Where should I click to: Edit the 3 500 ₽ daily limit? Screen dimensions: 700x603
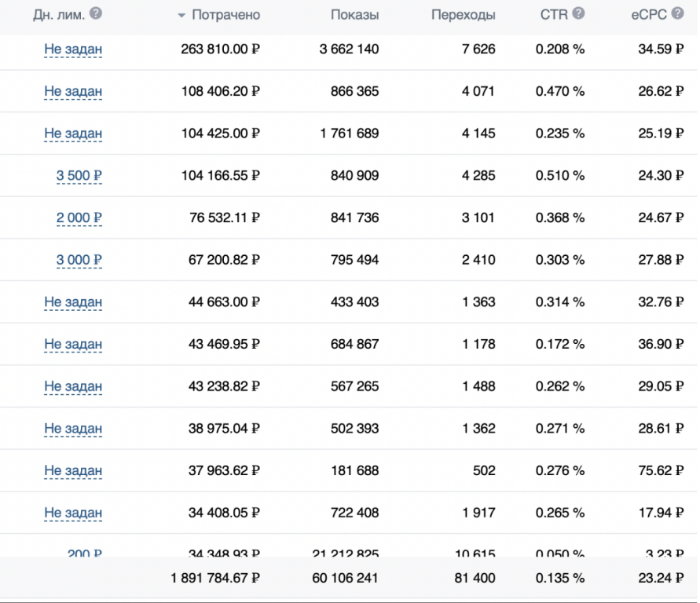pyautogui.click(x=79, y=176)
